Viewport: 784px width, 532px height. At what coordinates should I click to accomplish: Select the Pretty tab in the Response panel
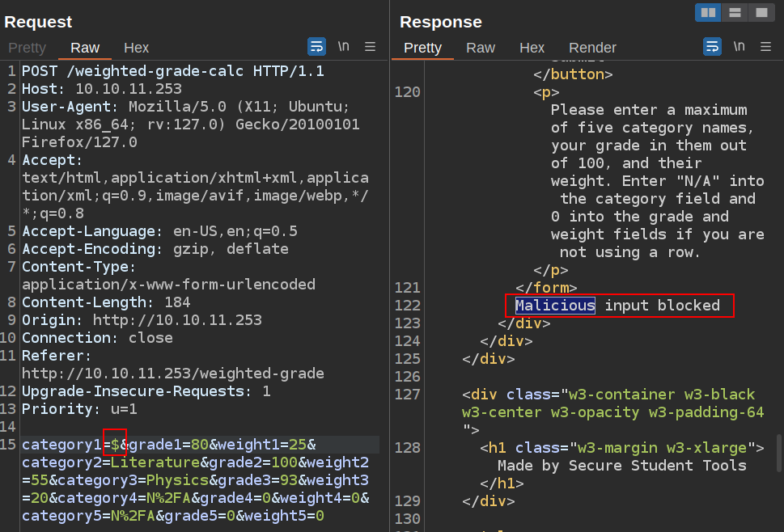point(422,48)
